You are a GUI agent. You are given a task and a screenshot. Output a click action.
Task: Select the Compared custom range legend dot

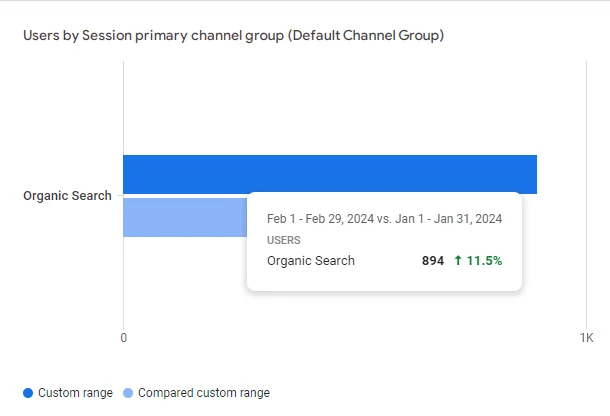pos(128,393)
